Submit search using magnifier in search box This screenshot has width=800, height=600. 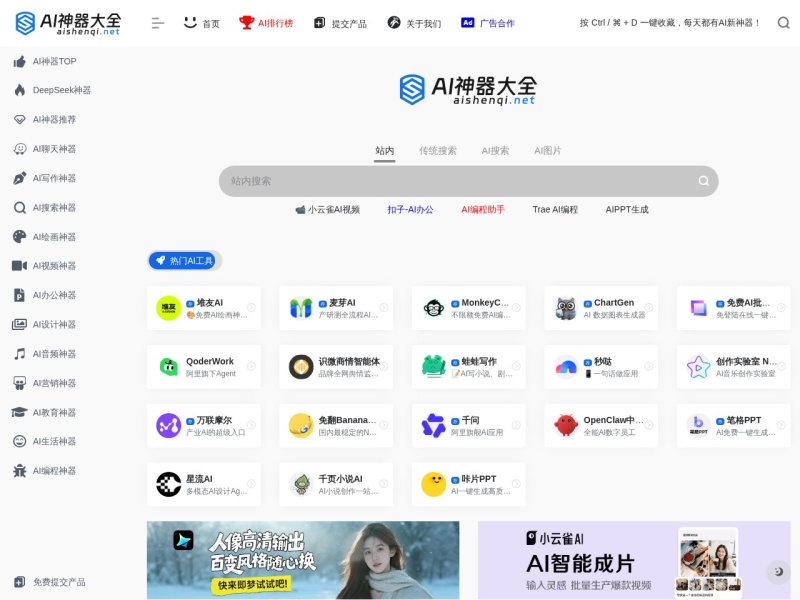click(x=704, y=181)
